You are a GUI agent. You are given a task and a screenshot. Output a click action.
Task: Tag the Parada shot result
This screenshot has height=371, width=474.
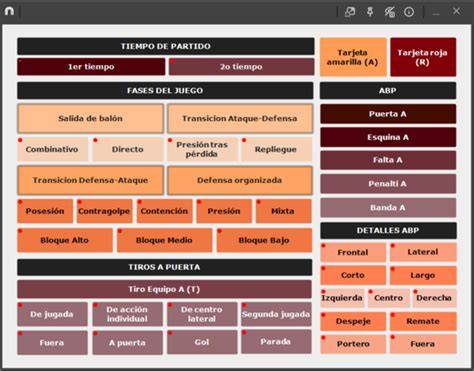click(x=276, y=342)
